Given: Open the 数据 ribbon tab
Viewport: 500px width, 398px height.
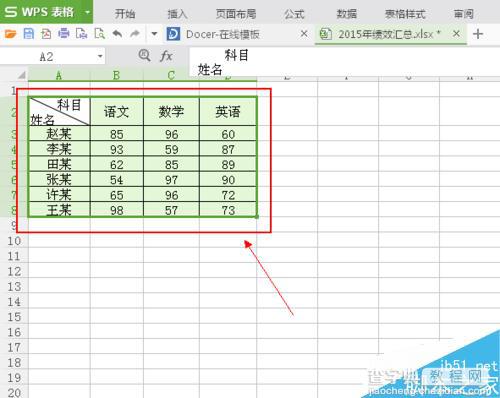Looking at the screenshot, I should tap(347, 14).
